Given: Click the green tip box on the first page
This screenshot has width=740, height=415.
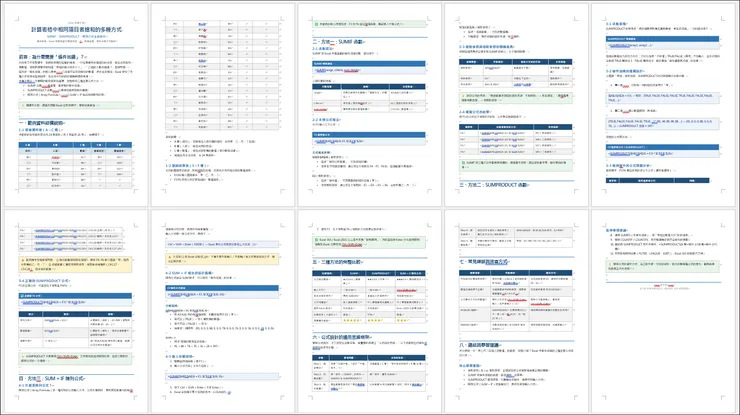Looking at the screenshot, I should [76, 105].
